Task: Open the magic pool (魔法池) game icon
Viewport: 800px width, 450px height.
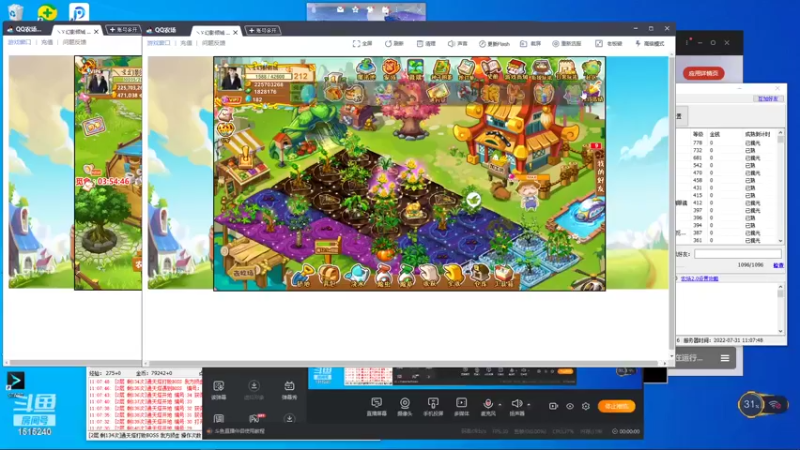Action: click(366, 69)
